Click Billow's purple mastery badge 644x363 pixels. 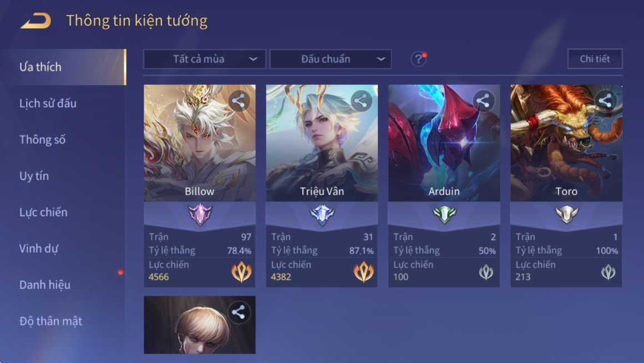pyautogui.click(x=200, y=214)
